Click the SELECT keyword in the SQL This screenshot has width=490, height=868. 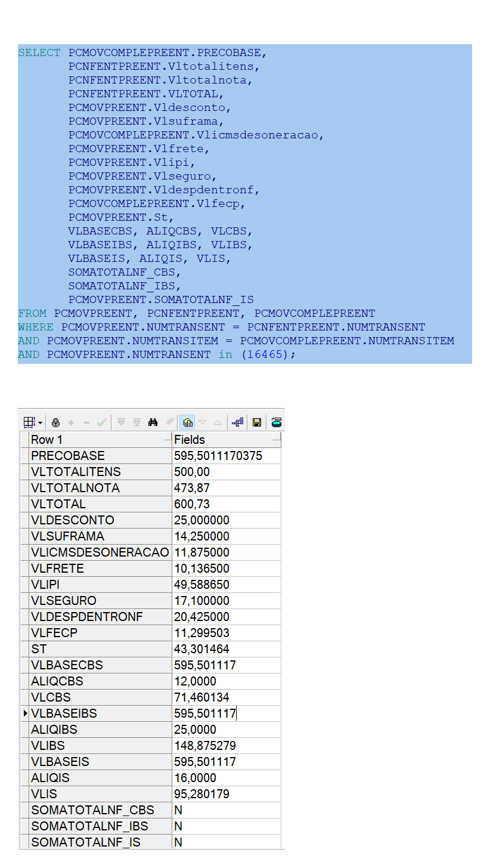[39, 52]
